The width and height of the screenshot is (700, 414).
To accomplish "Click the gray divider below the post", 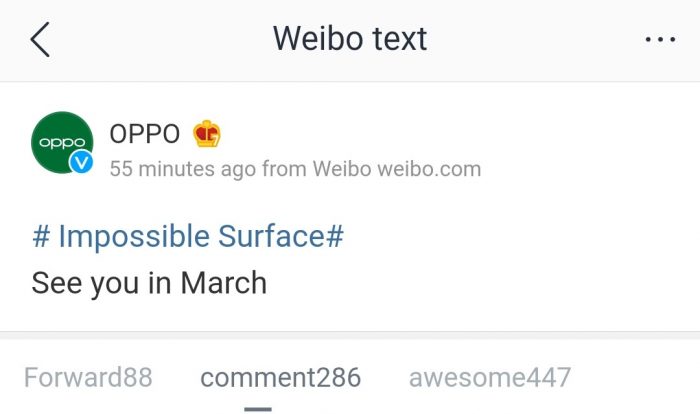I will tap(350, 334).
